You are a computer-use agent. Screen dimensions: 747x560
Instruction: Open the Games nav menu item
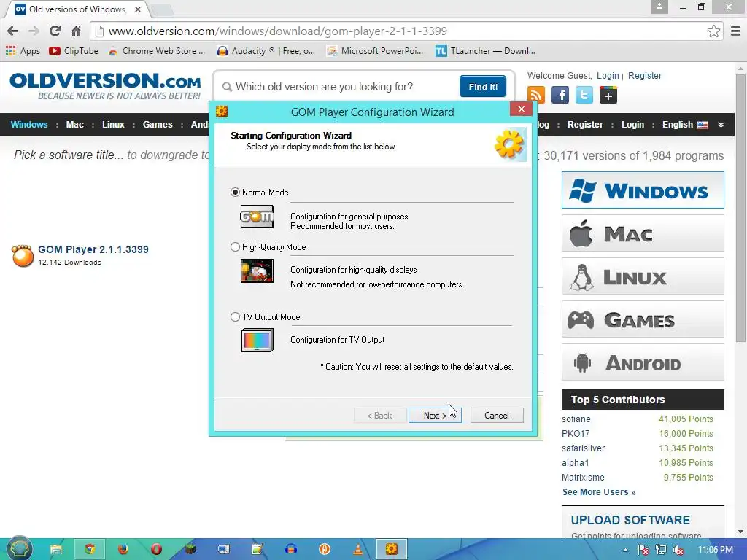coord(158,124)
